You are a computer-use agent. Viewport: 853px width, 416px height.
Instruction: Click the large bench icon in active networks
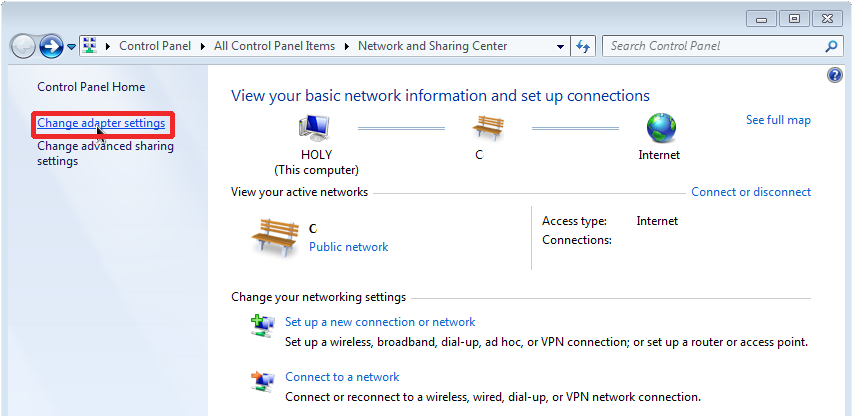275,238
